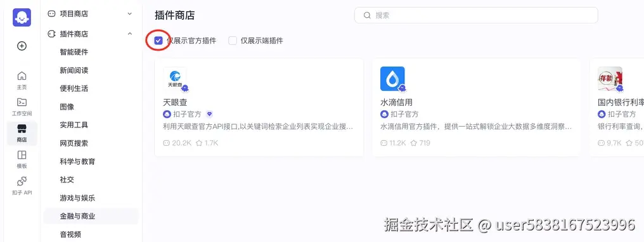
Task: Select the 商店 store icon
Action: tap(22, 129)
